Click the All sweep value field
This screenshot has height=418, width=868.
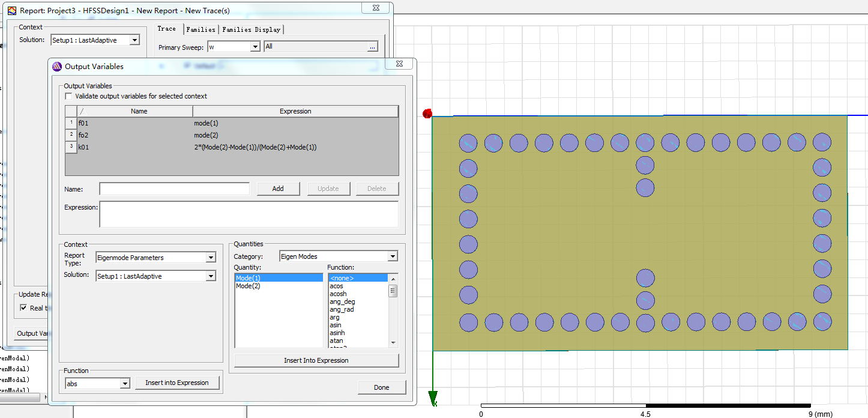(316, 46)
